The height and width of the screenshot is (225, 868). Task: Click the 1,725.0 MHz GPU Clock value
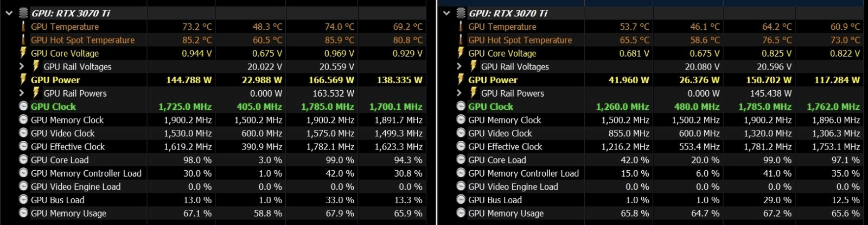(185, 107)
